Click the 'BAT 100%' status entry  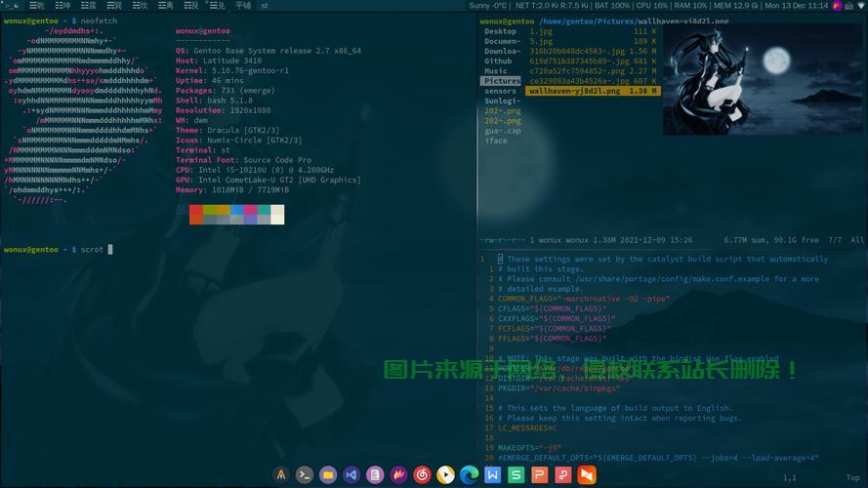coord(612,6)
